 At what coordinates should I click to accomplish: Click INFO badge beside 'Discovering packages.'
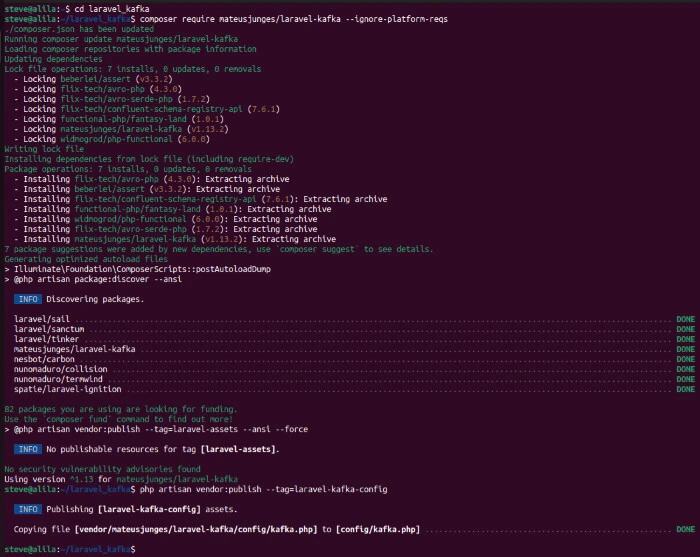coord(28,299)
